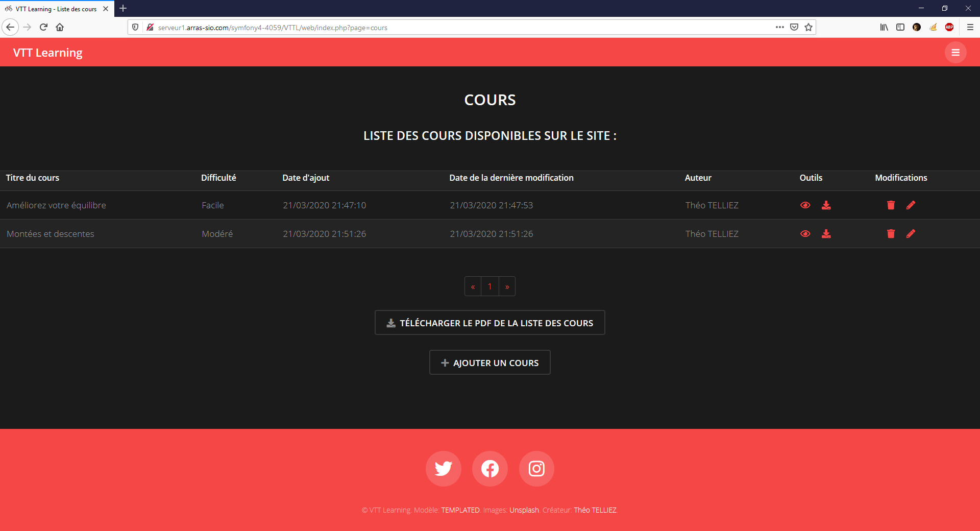Delete the 'Améliorez votre équilibre' course
The width and height of the screenshot is (980, 531).
[x=891, y=205]
